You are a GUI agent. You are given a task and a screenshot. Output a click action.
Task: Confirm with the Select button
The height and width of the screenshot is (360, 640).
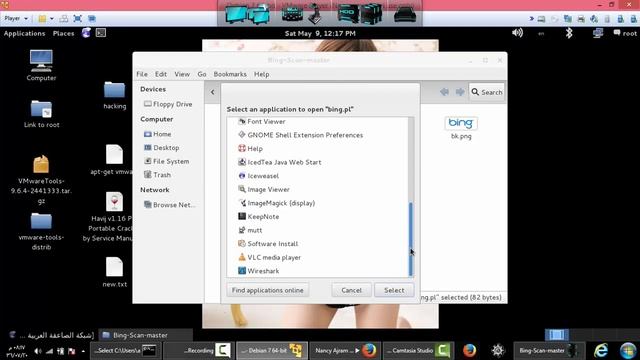394,290
